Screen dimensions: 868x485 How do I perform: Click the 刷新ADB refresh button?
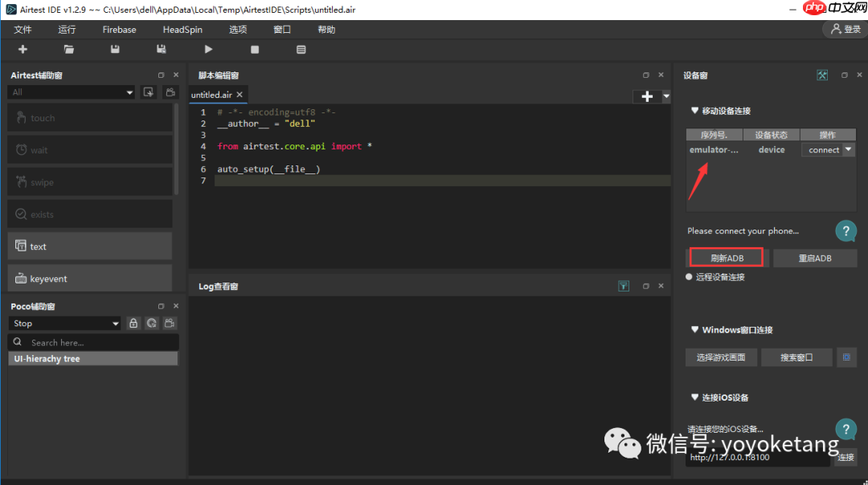point(727,258)
